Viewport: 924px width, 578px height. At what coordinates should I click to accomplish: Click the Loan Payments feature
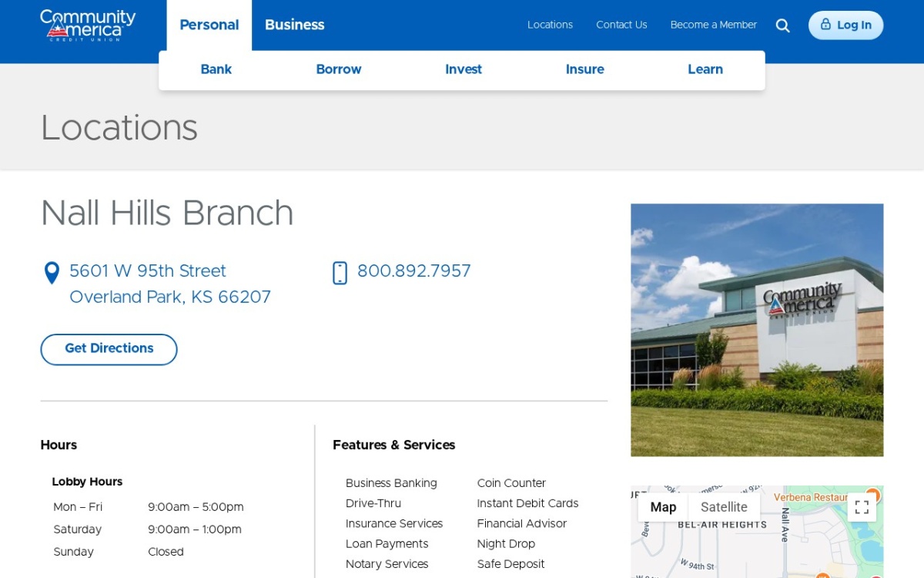(387, 544)
